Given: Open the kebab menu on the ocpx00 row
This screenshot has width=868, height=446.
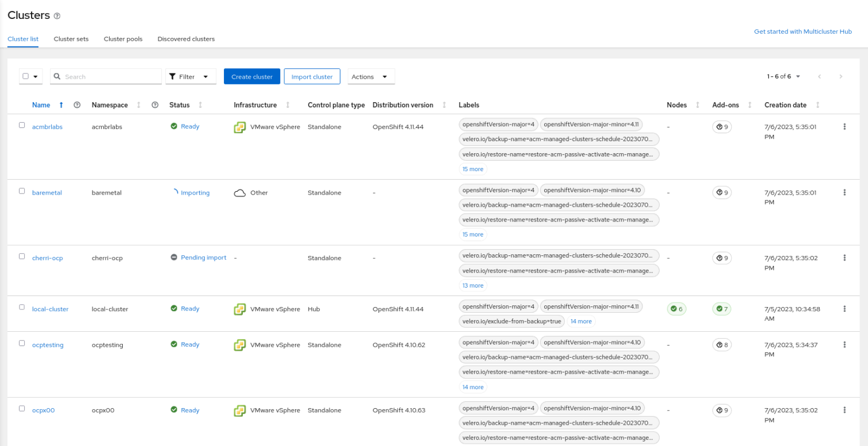Looking at the screenshot, I should coord(844,410).
